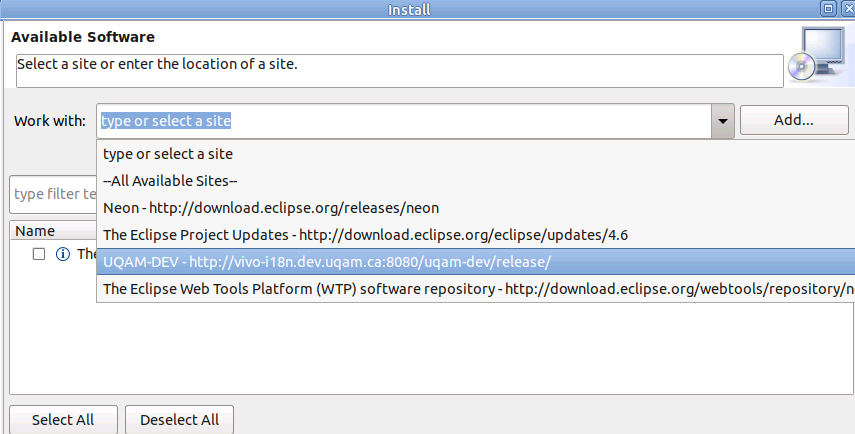Pick the 'type or select a site' list entry
This screenshot has height=434, width=855.
[475, 154]
